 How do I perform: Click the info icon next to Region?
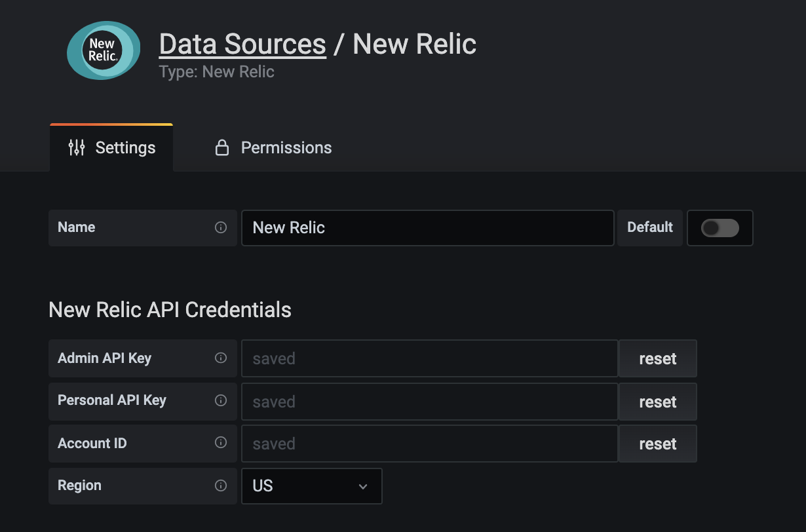click(x=221, y=485)
